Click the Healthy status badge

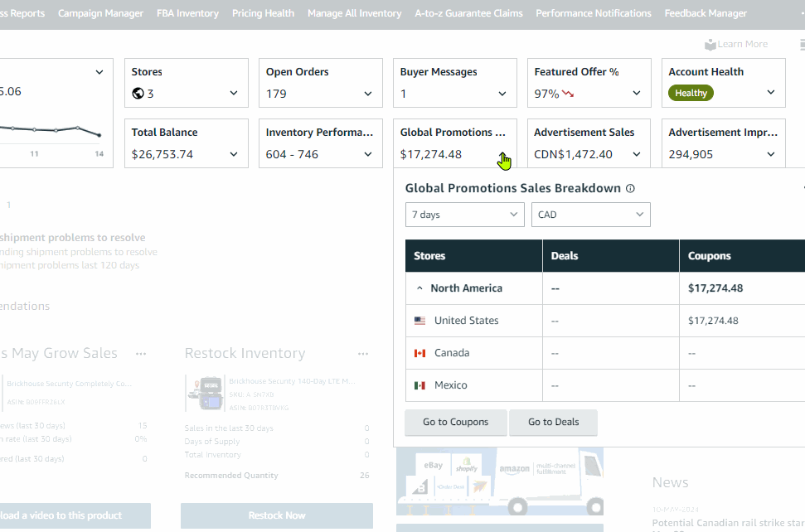[691, 93]
